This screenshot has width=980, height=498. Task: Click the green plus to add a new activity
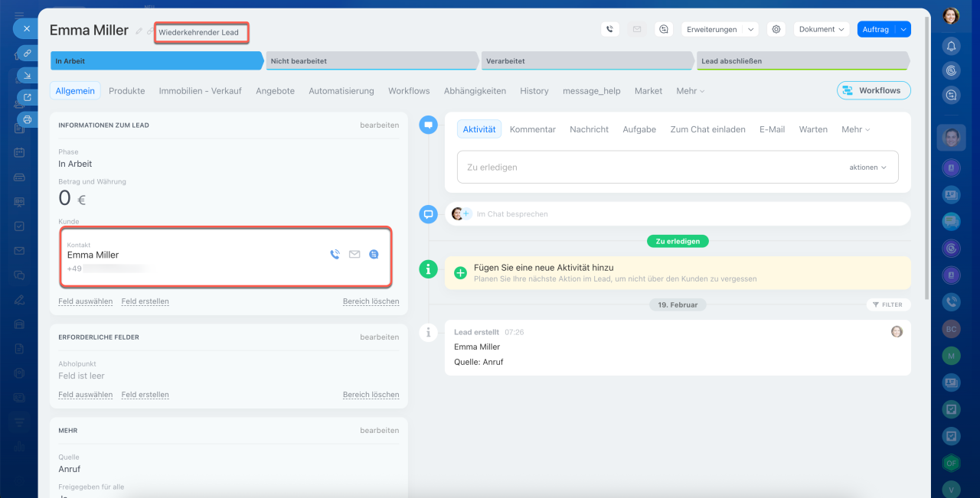(x=460, y=273)
